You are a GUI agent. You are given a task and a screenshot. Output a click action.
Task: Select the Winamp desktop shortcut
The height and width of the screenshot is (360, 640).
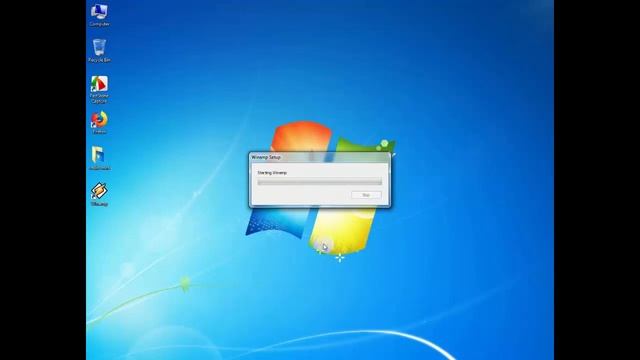[99, 194]
